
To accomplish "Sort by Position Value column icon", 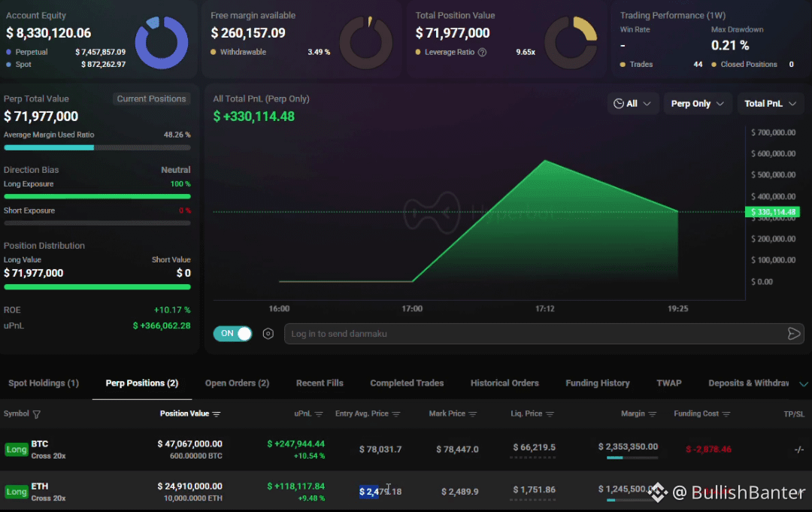I will (217, 414).
